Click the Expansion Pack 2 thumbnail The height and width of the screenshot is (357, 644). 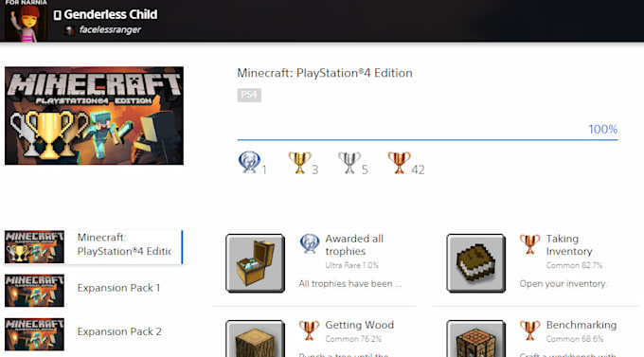pos(34,334)
